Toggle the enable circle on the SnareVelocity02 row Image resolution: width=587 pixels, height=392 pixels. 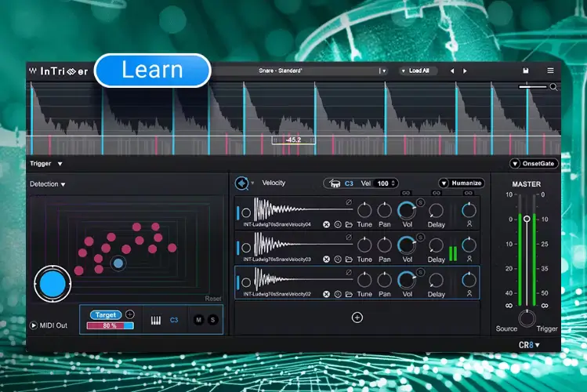(x=246, y=282)
